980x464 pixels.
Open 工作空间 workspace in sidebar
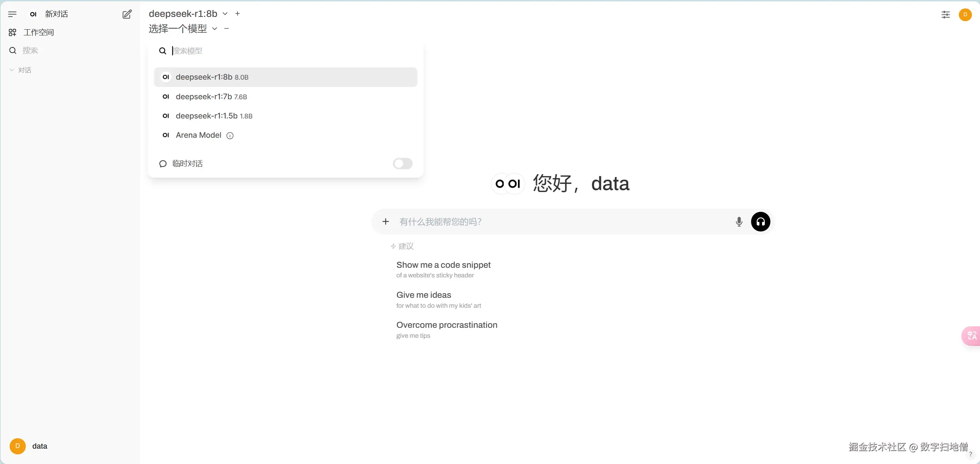coord(38,32)
